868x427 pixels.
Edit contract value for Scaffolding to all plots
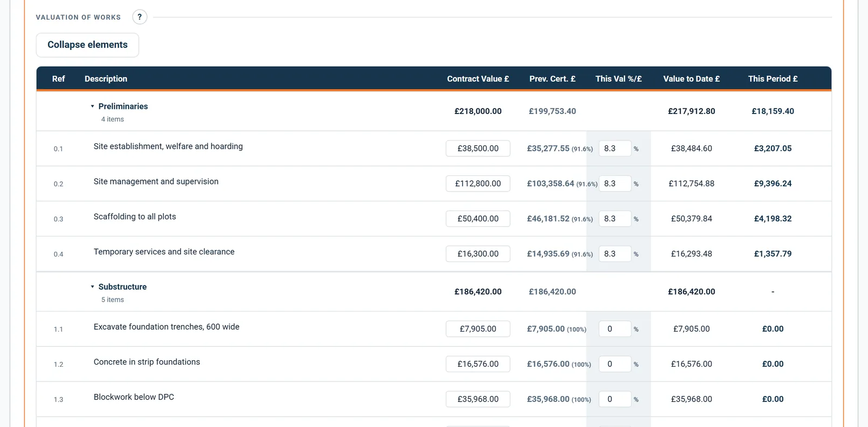(x=478, y=219)
